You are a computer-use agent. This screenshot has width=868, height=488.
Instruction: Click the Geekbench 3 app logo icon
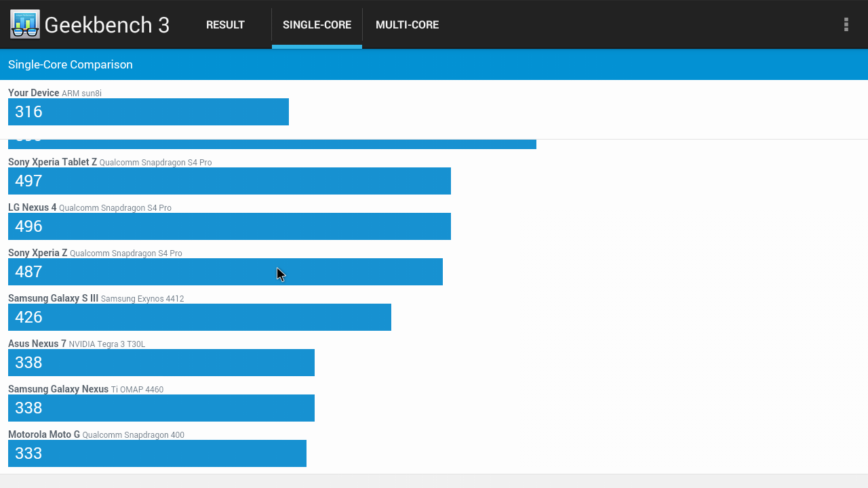tap(25, 24)
